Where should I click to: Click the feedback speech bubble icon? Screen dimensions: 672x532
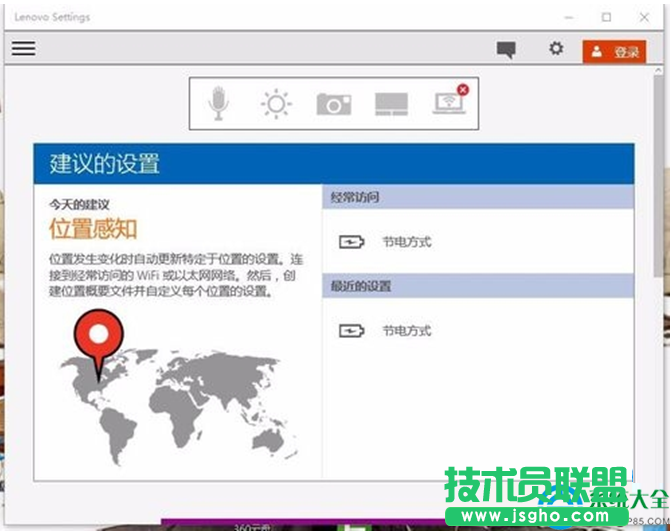pyautogui.click(x=507, y=50)
